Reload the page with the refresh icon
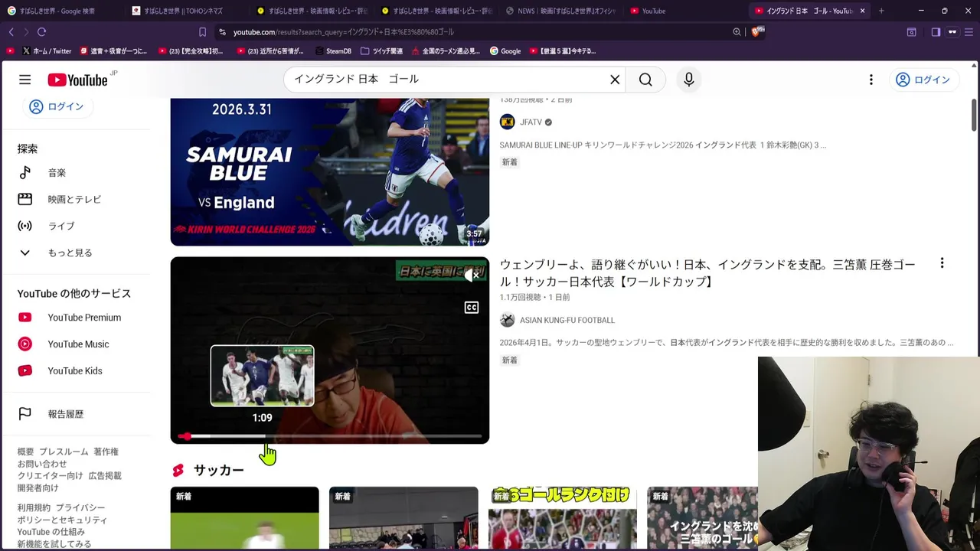Image resolution: width=980 pixels, height=551 pixels. [41, 32]
